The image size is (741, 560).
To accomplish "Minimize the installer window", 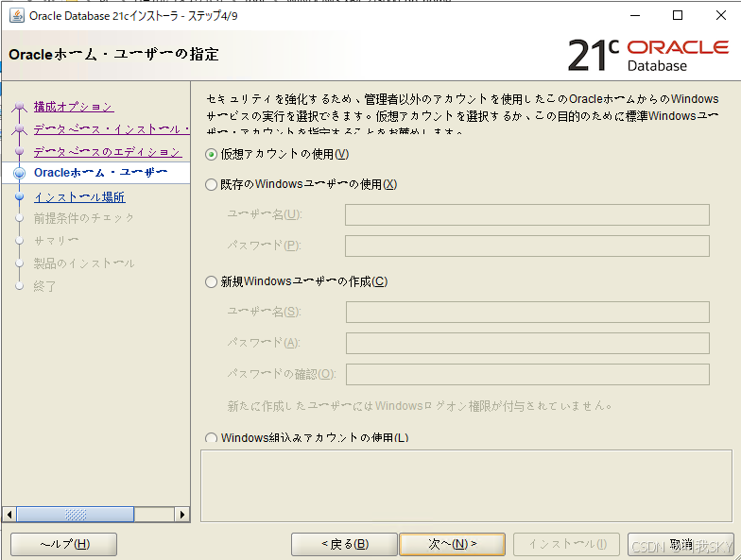I will point(635,15).
